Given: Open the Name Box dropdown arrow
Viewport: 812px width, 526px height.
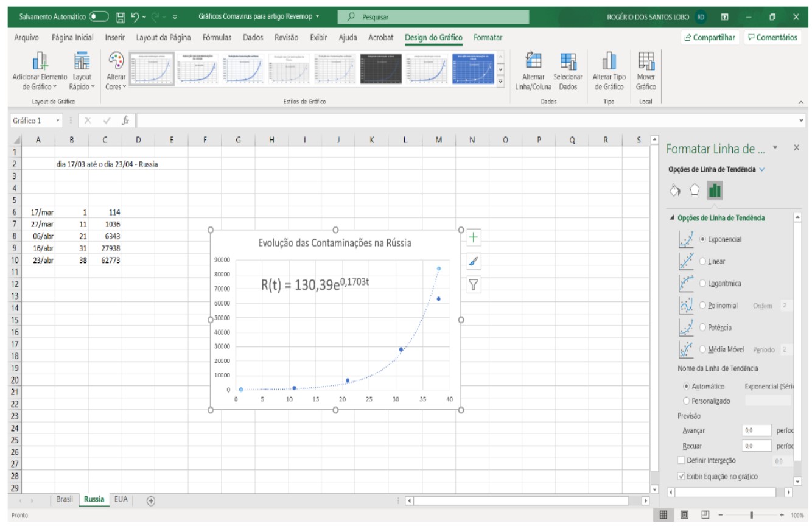Looking at the screenshot, I should (x=58, y=121).
